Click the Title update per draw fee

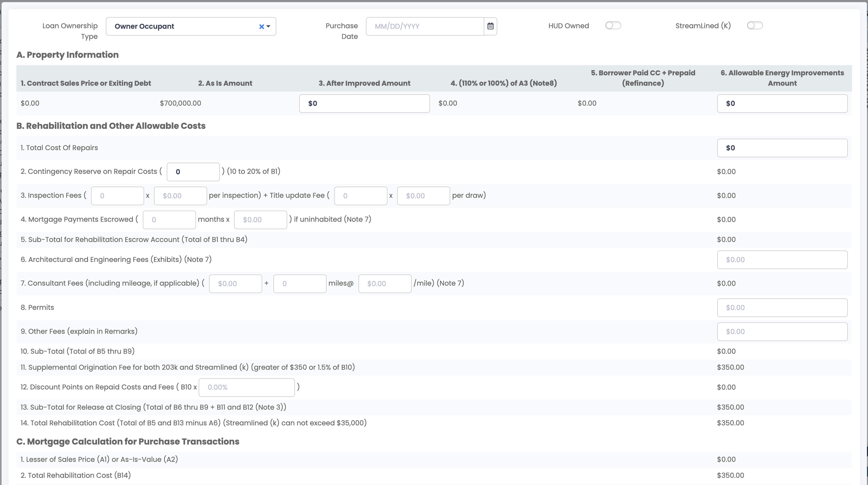tap(424, 196)
